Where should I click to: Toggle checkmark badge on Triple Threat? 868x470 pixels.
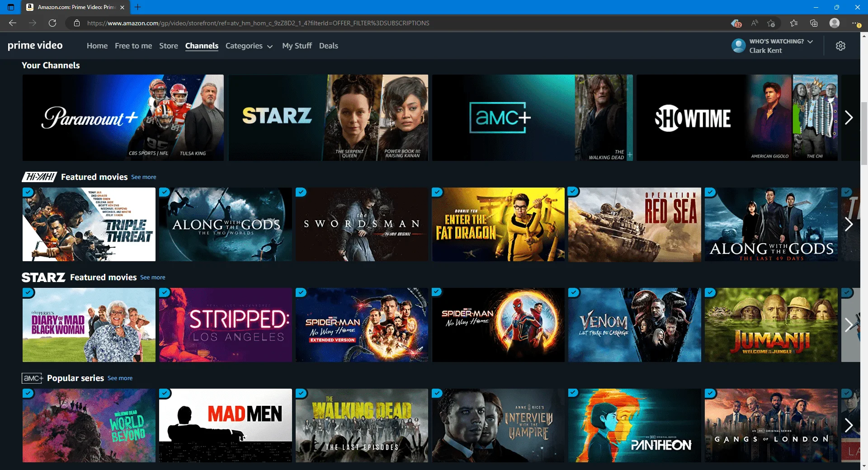point(28,192)
